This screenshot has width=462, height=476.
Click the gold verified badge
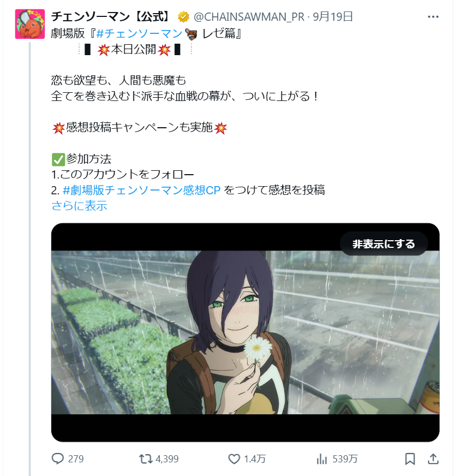pos(183,17)
